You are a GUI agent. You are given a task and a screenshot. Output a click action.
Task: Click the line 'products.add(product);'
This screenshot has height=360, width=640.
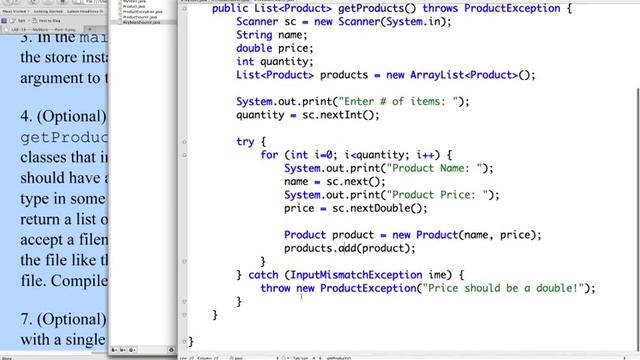[x=349, y=248]
